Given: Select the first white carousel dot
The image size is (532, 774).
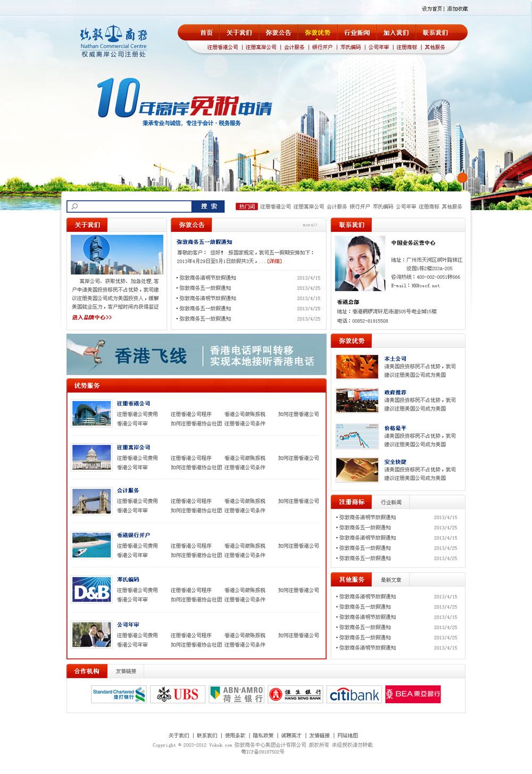Looking at the screenshot, I should click(x=436, y=178).
